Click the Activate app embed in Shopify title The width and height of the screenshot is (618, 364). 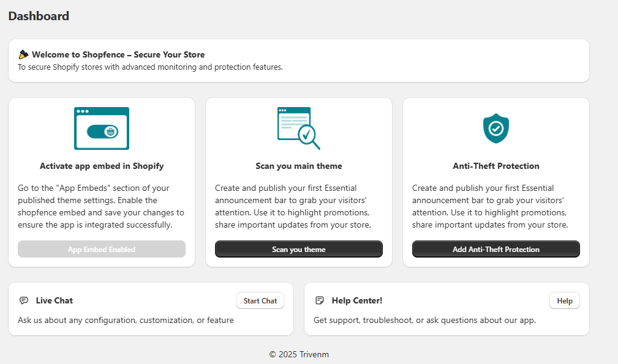click(x=102, y=166)
